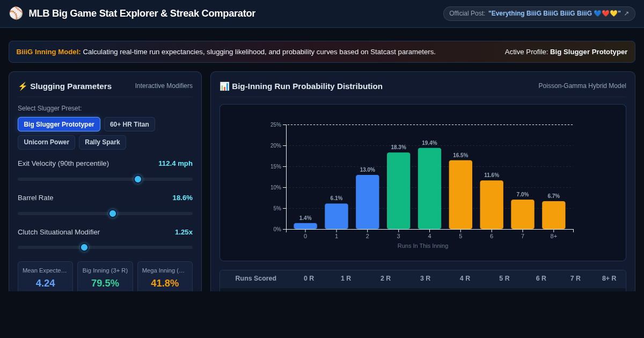Click the 8+ runs bar at 6.7%
Viewport: 644px width, 338px height.
pos(554,215)
